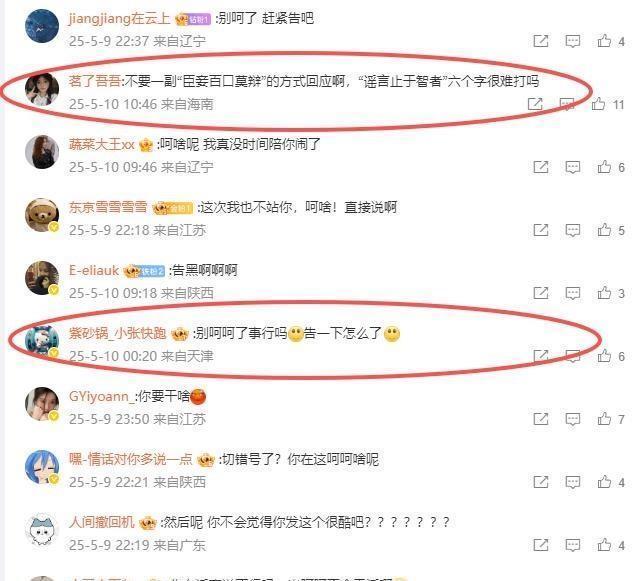Image resolution: width=638 pixels, height=581 pixels.
Task: Visit 东京雪雪雪雪's user page
Action: [108, 208]
